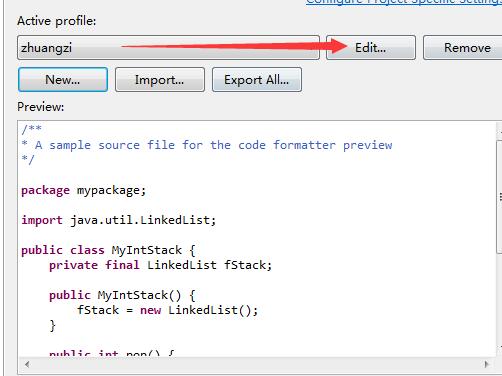Open the Edit... profile dialog
The height and width of the screenshot is (376, 502).
click(x=371, y=48)
